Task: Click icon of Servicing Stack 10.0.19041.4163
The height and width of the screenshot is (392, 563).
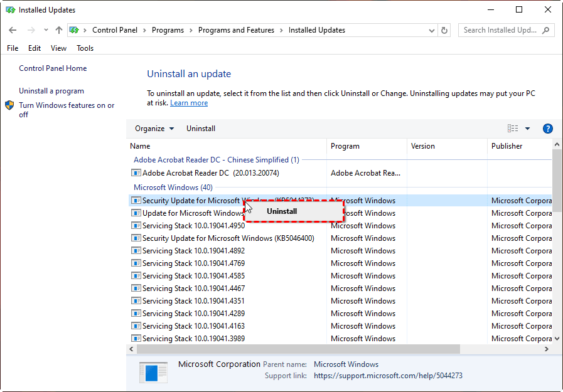Action: [136, 326]
